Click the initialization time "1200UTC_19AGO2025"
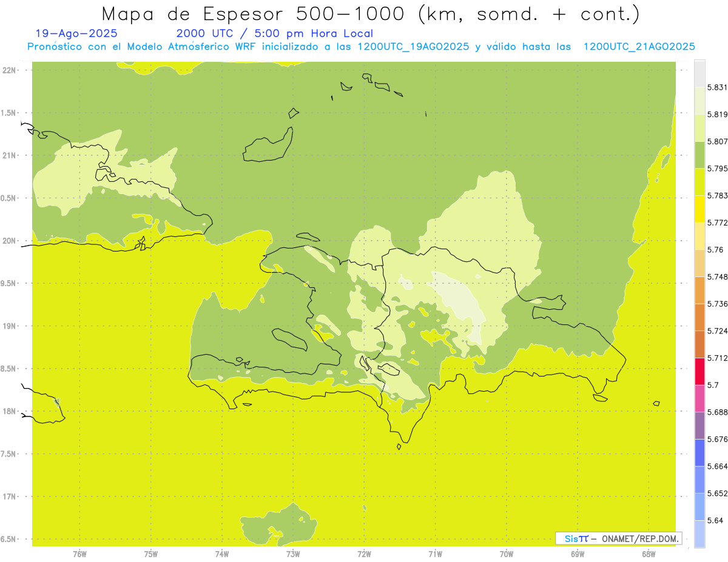Viewport: 728px width, 562px height. pos(413,47)
